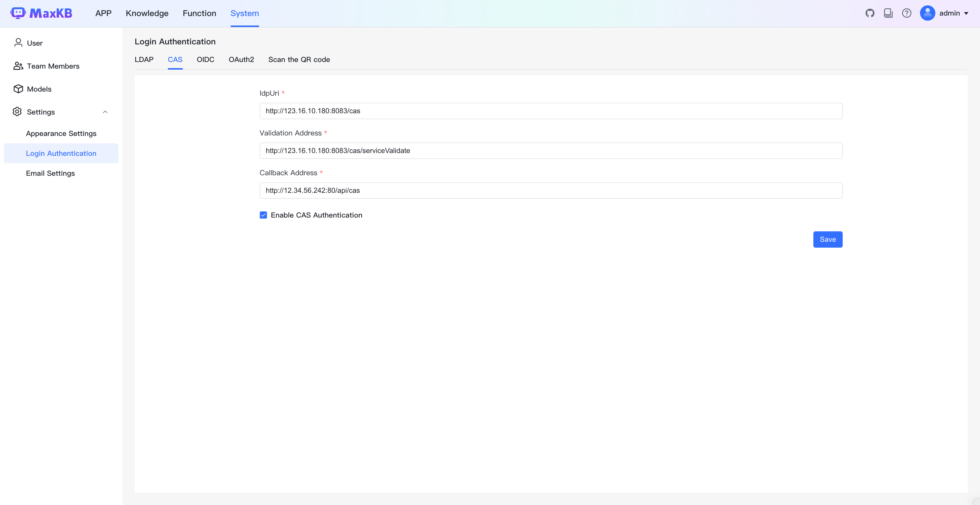The image size is (980, 505).
Task: Go to the Knowledge menu
Action: (147, 13)
